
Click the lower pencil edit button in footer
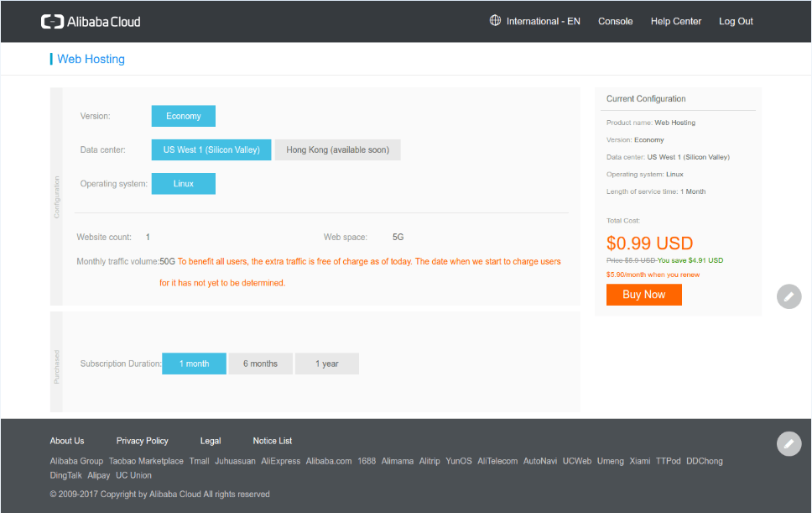pos(789,443)
